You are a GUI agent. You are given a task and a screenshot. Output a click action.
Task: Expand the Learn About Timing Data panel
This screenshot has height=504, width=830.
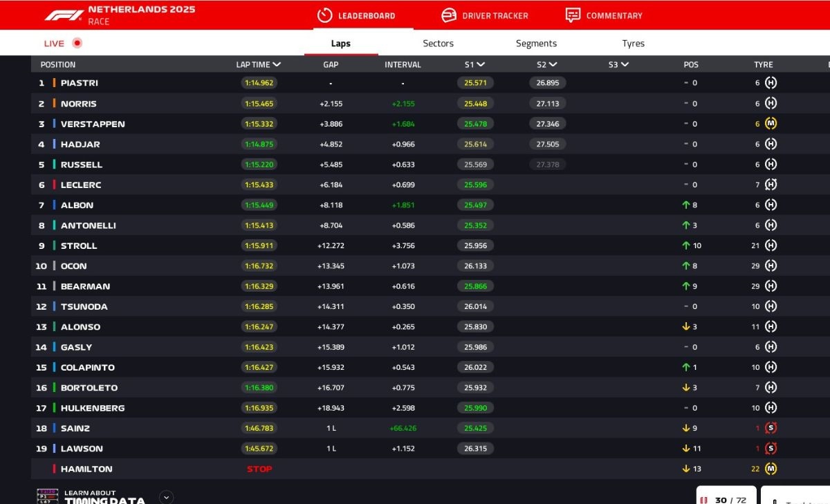pyautogui.click(x=166, y=496)
